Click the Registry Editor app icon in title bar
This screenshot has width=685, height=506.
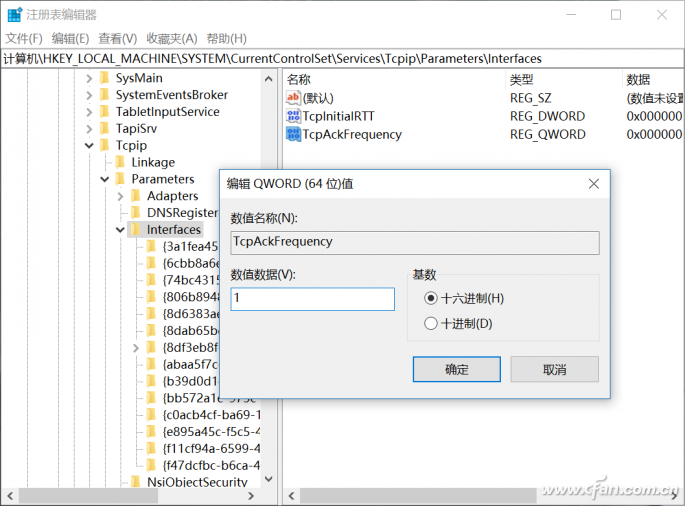click(14, 14)
